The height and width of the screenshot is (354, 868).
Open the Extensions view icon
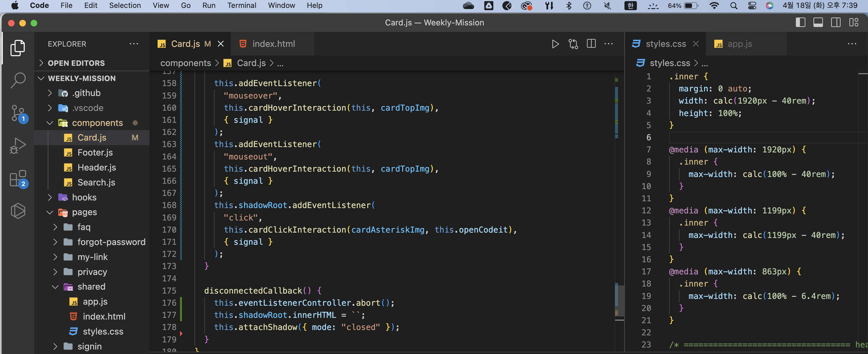(x=18, y=178)
